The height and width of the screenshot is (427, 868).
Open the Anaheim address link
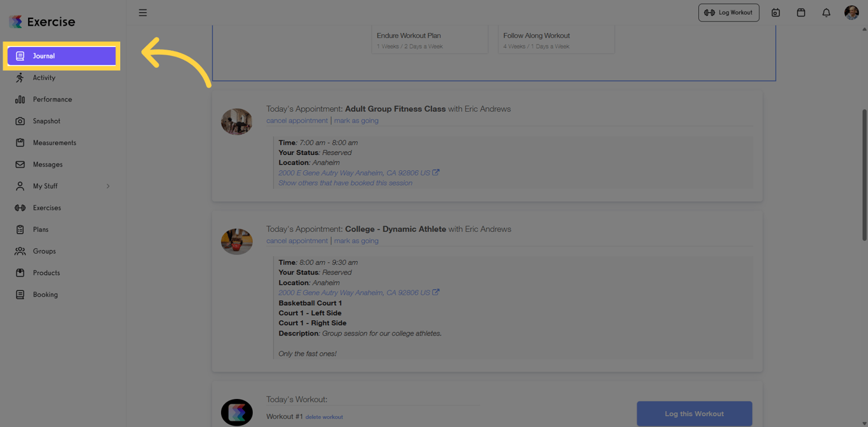355,172
